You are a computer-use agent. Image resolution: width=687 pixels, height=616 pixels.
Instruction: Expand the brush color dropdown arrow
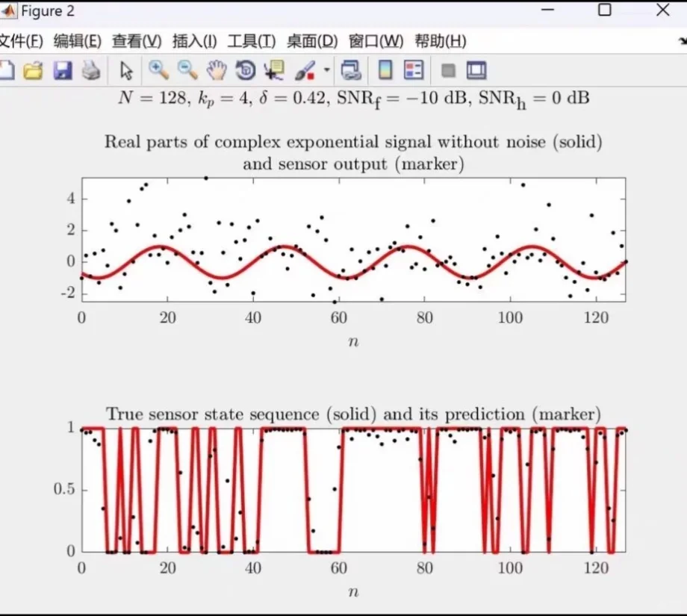pos(326,69)
